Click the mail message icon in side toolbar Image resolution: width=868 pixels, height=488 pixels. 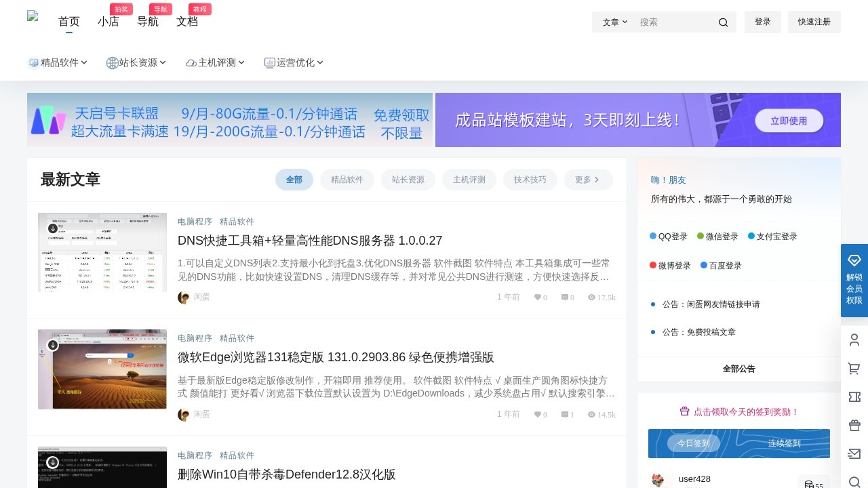tap(854, 454)
